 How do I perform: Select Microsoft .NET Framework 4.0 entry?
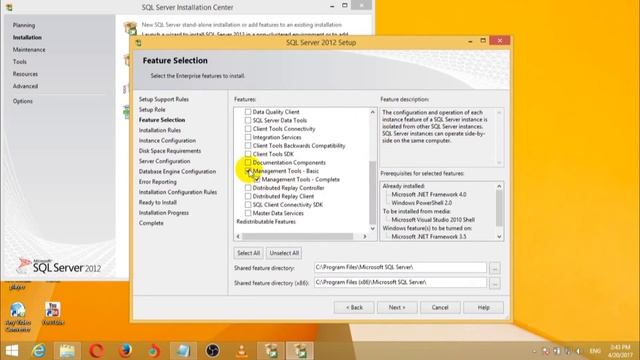point(429,195)
